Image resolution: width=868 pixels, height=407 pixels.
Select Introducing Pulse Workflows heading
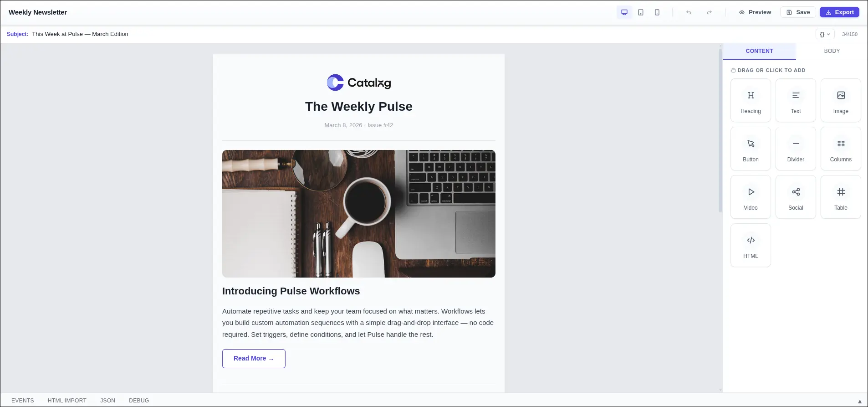[291, 291]
